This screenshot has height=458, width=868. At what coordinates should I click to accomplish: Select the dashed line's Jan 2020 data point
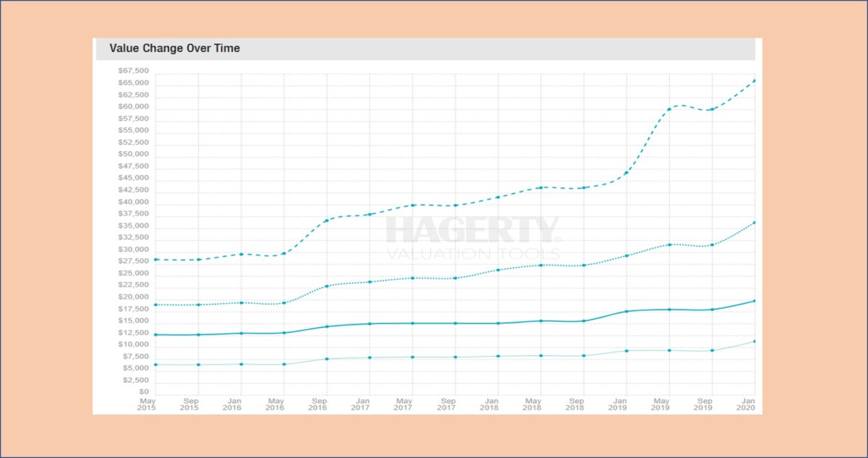coord(754,80)
